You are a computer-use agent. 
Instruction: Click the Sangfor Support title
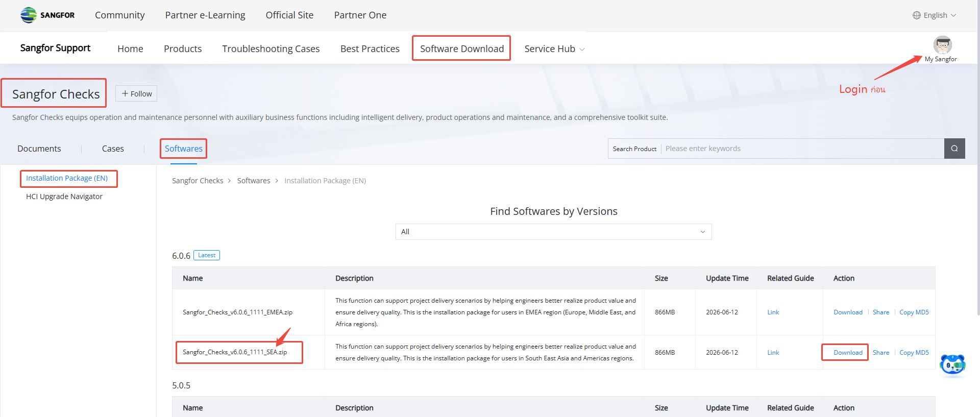coord(55,48)
